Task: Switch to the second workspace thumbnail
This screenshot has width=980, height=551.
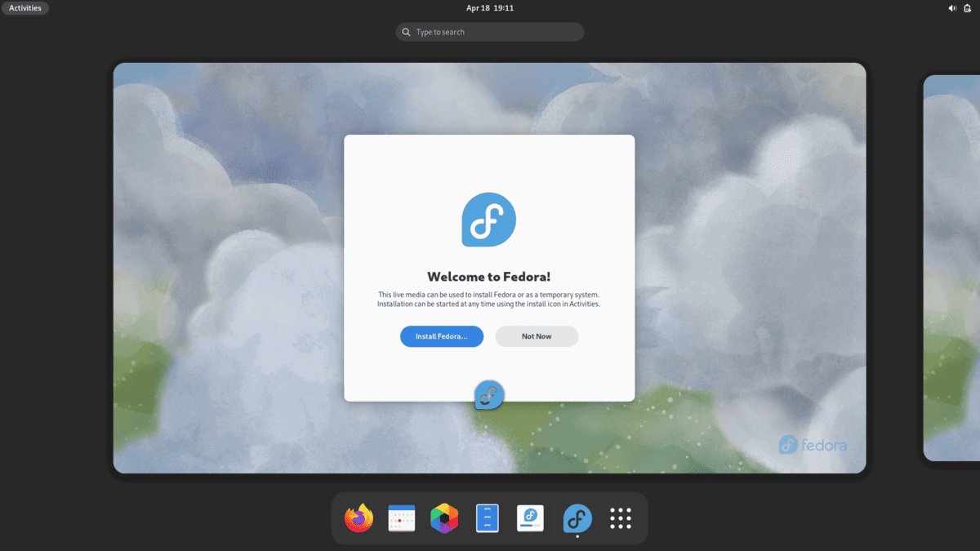Action: pos(951,268)
